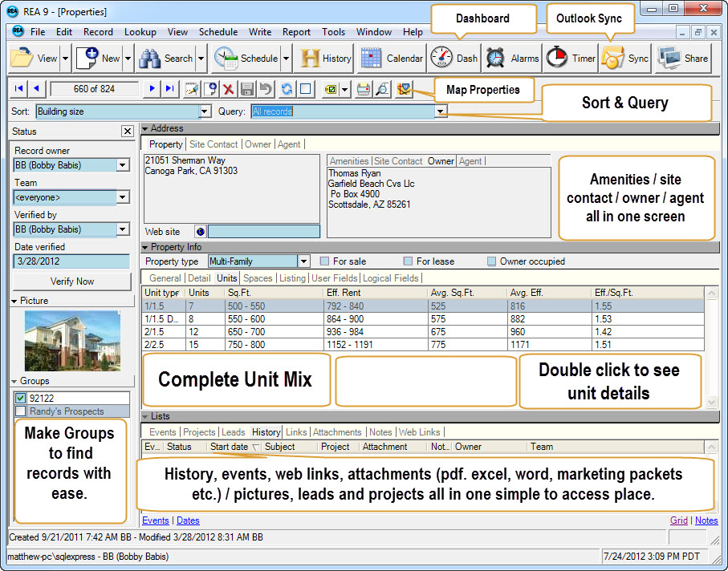Switch to the Spaces tab
The width and height of the screenshot is (728, 571).
point(258,278)
